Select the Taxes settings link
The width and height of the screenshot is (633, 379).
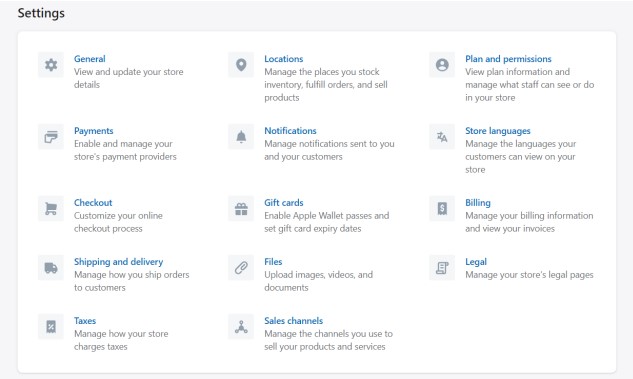[85, 320]
